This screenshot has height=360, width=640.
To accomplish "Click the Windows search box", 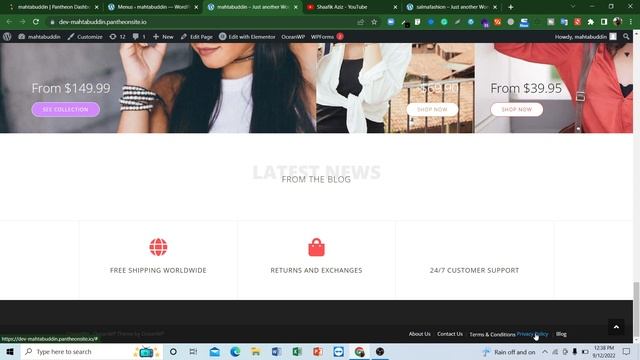I will point(91,351).
